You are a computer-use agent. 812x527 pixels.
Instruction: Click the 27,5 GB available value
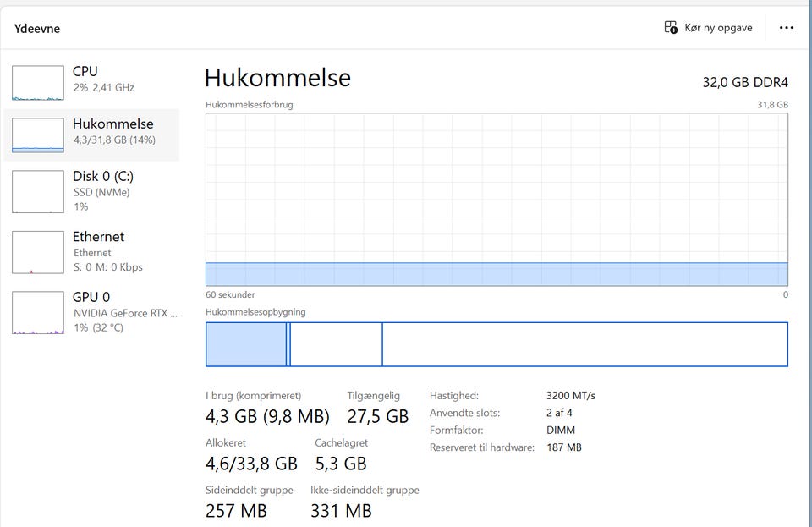(x=378, y=416)
